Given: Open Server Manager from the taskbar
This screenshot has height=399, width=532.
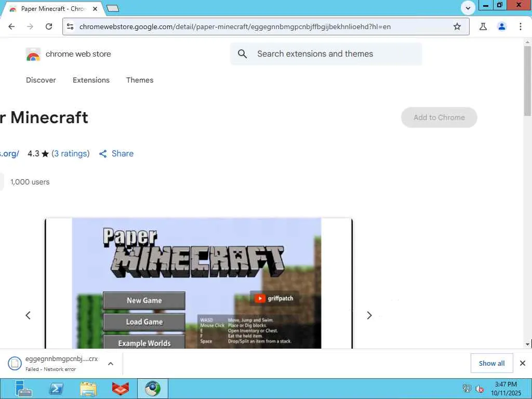Looking at the screenshot, I should 24,389.
